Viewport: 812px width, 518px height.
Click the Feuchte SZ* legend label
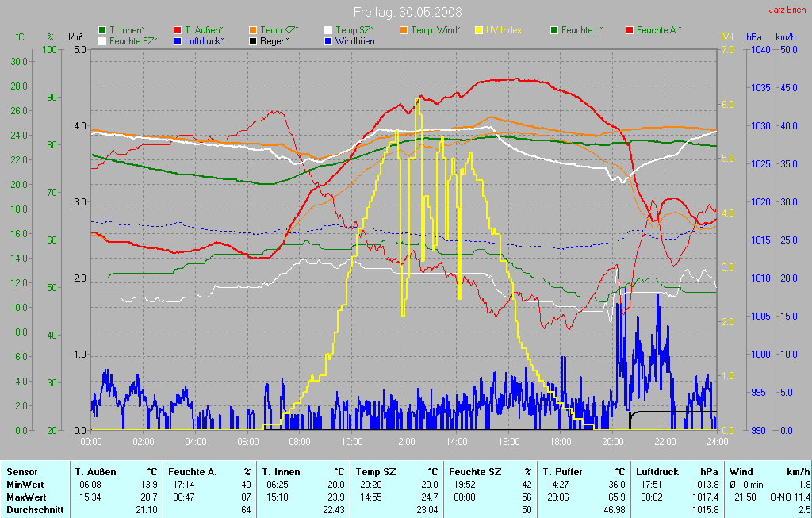[x=133, y=41]
